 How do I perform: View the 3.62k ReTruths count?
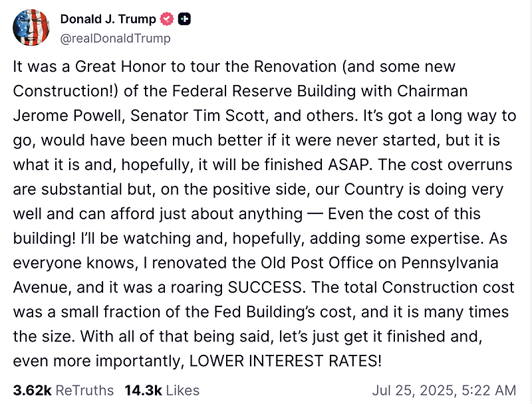point(32,391)
